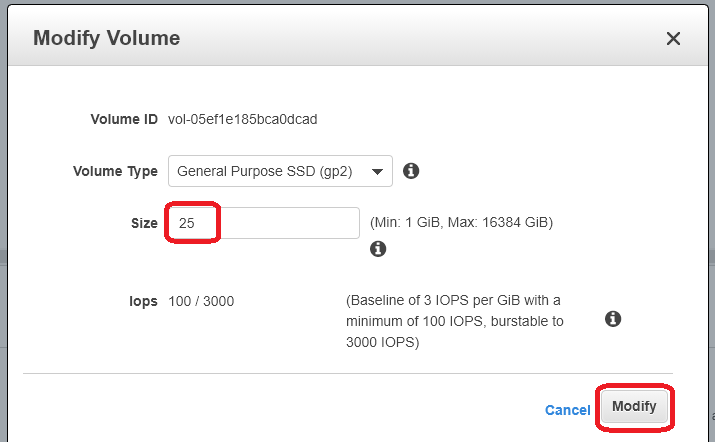Click the Cancel link
Image resolution: width=715 pixels, height=442 pixels.
coord(567,410)
